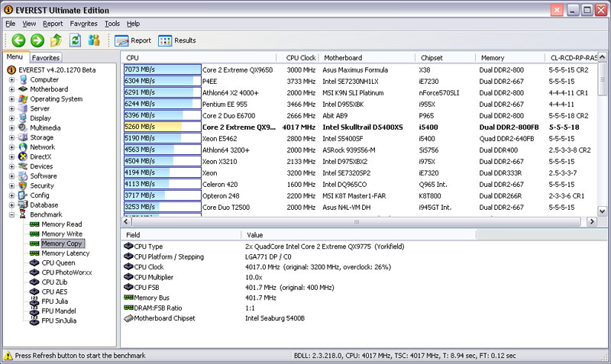
Task: Sort by the CPU Clock column header
Action: pyautogui.click(x=298, y=58)
